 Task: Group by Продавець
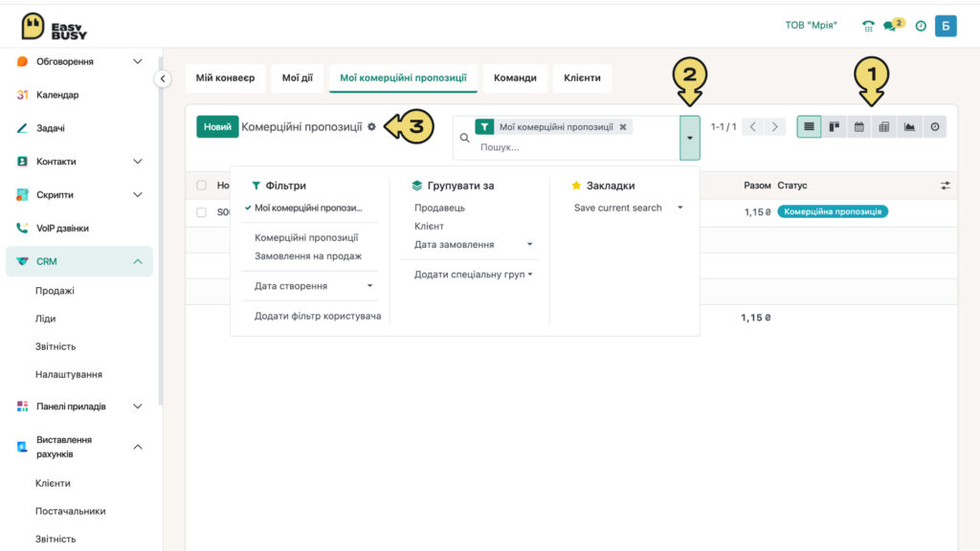[439, 208]
